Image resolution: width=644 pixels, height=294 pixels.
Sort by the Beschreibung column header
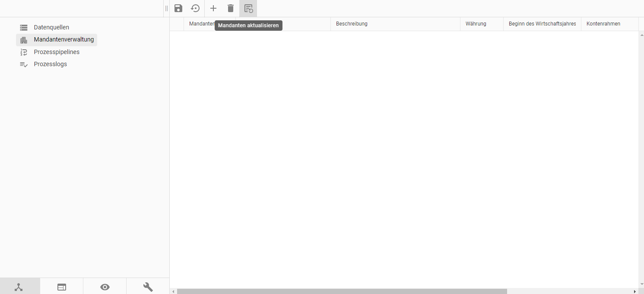pyautogui.click(x=352, y=24)
